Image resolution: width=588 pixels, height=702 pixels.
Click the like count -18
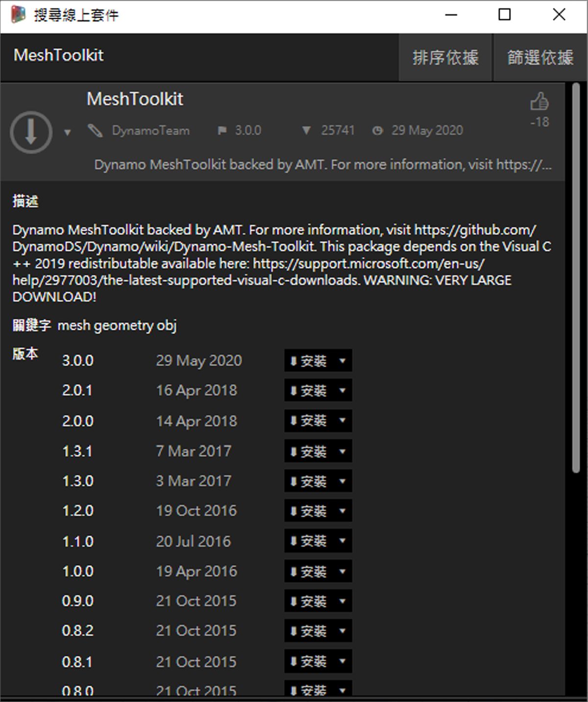pyautogui.click(x=539, y=122)
